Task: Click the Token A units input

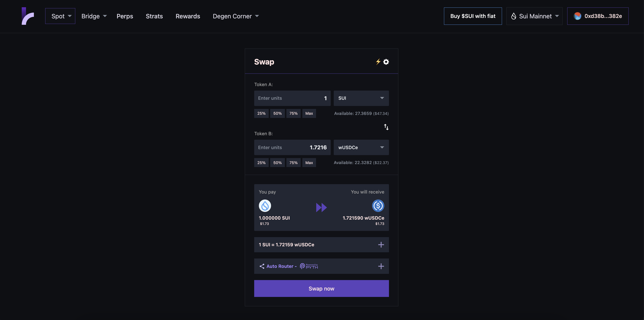Action: tap(292, 98)
